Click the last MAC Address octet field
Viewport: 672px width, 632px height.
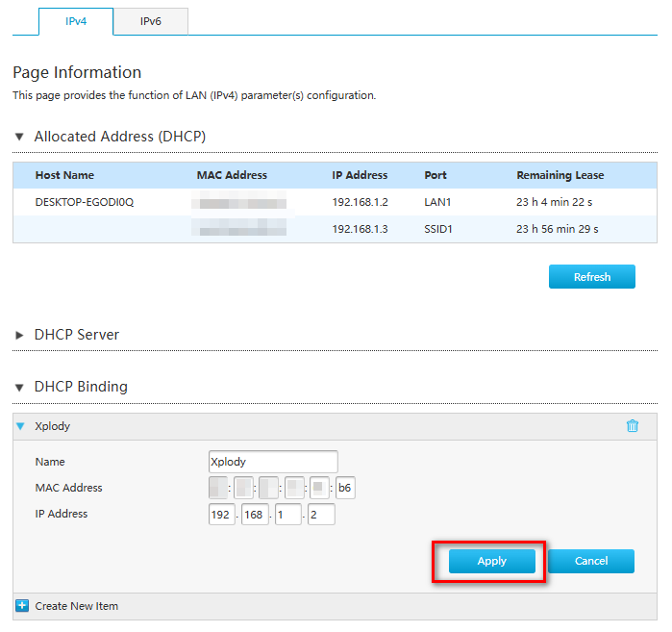pyautogui.click(x=345, y=489)
